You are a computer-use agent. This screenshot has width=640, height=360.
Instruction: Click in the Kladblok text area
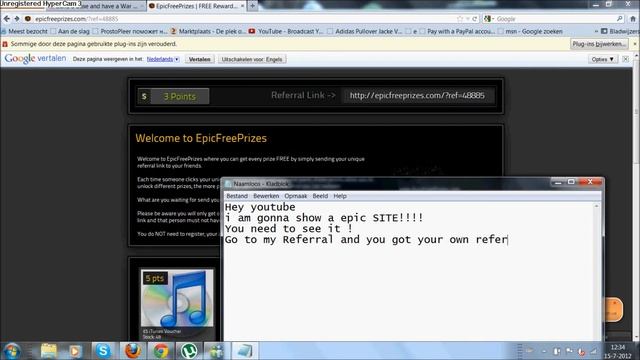pyautogui.click(x=409, y=271)
